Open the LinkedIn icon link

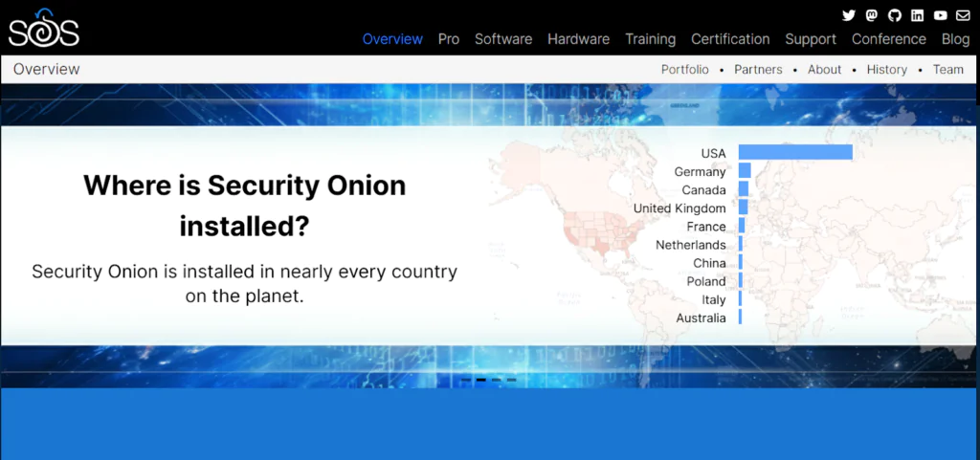[x=917, y=15]
